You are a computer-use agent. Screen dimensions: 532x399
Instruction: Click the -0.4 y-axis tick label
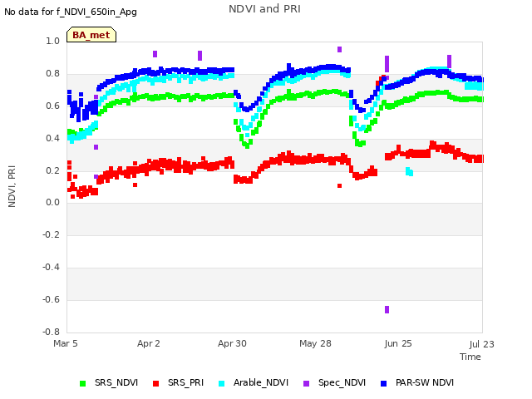tap(51, 268)
